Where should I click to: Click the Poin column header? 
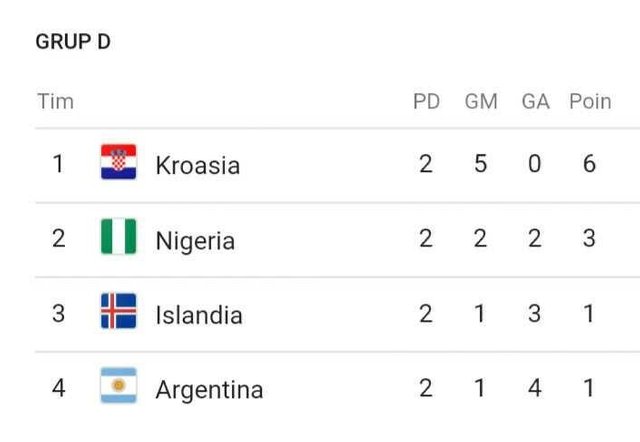(590, 102)
